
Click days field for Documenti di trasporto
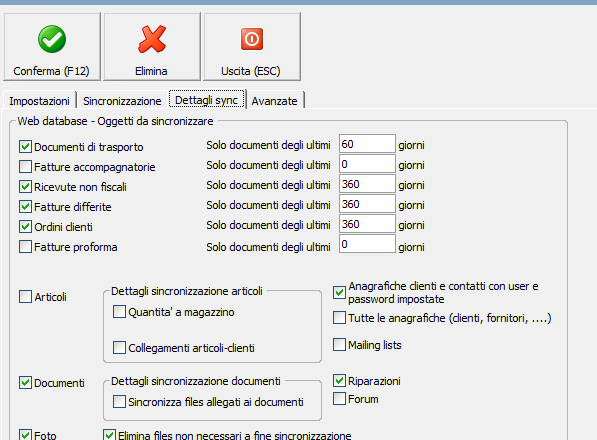point(367,144)
